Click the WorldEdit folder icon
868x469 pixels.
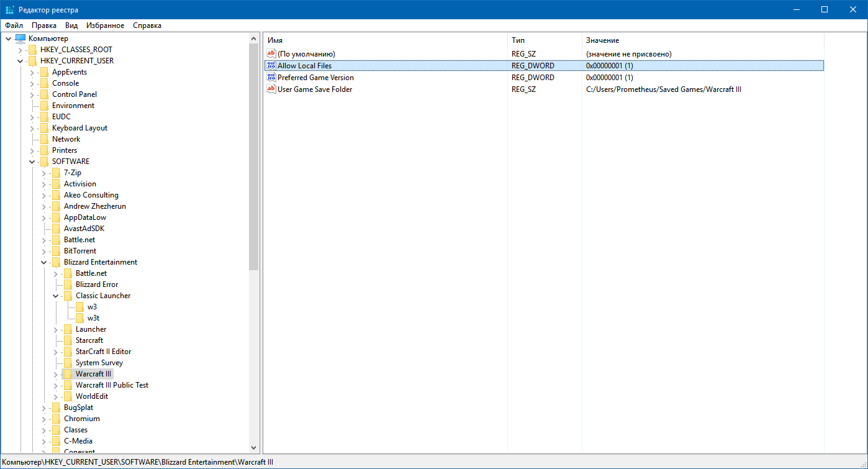[68, 396]
